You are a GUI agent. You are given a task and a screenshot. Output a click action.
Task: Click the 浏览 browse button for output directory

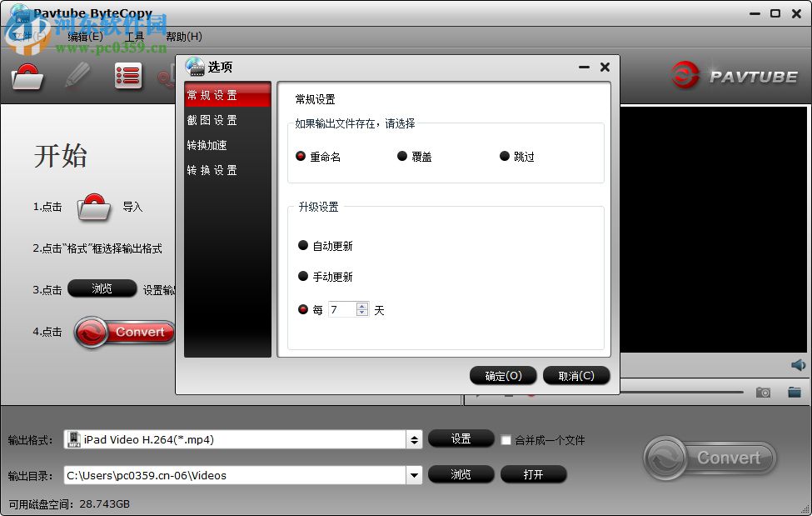[x=461, y=474]
